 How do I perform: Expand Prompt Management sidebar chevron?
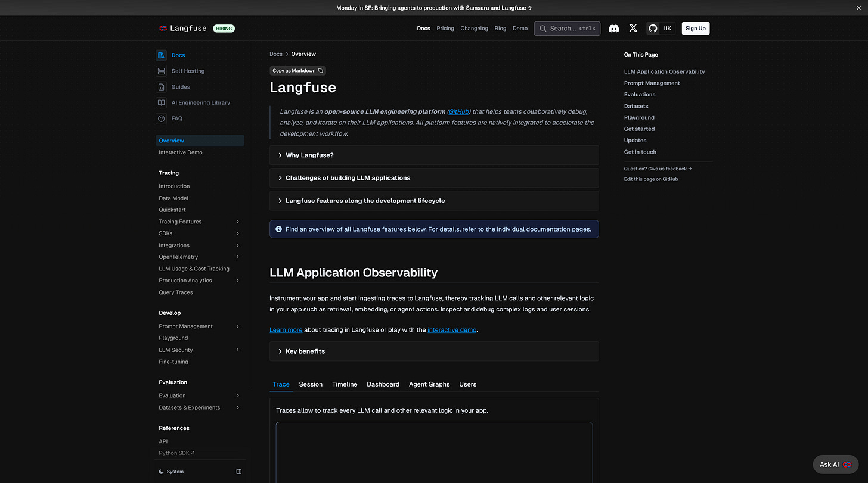tap(238, 326)
